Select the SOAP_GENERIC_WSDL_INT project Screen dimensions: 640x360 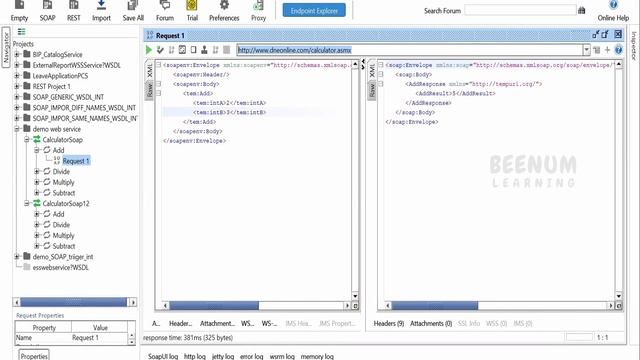[x=68, y=97]
